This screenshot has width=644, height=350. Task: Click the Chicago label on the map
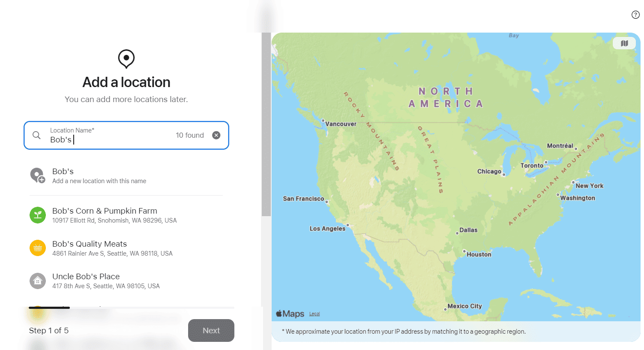point(489,172)
